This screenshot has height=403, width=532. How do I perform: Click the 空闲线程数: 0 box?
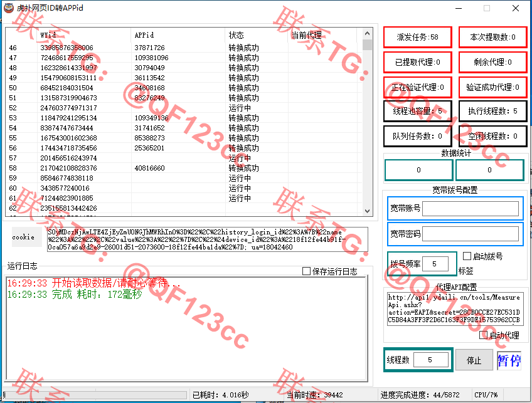pyautogui.click(x=492, y=136)
